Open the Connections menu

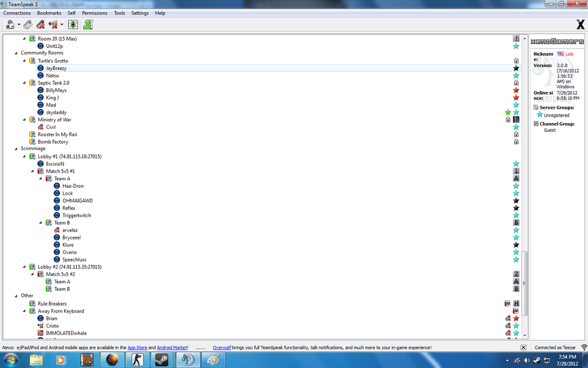tap(17, 13)
